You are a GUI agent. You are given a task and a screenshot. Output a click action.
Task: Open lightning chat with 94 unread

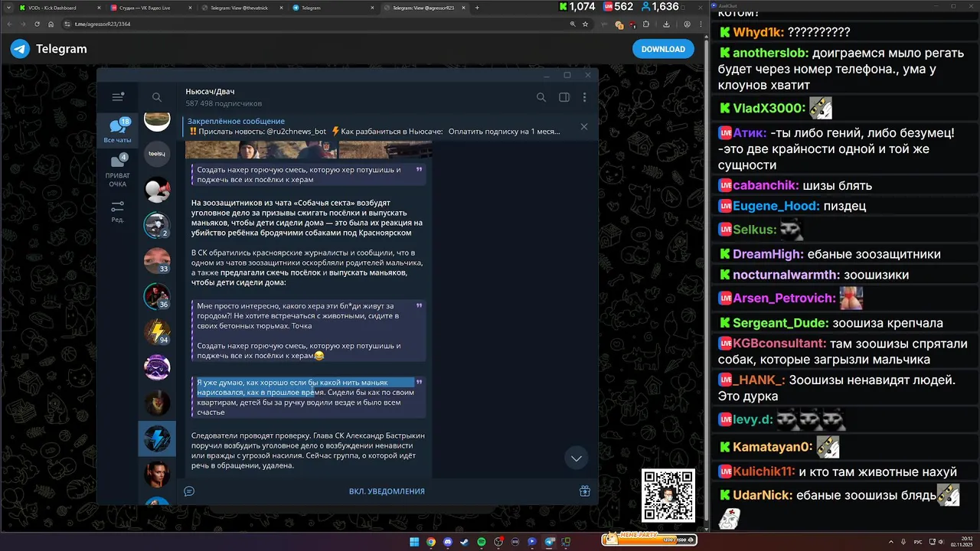tap(157, 331)
